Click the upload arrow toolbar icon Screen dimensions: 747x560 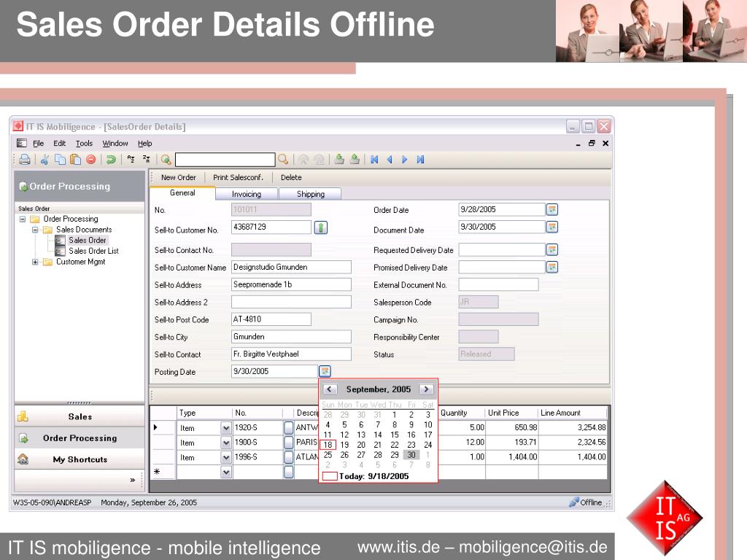click(355, 159)
